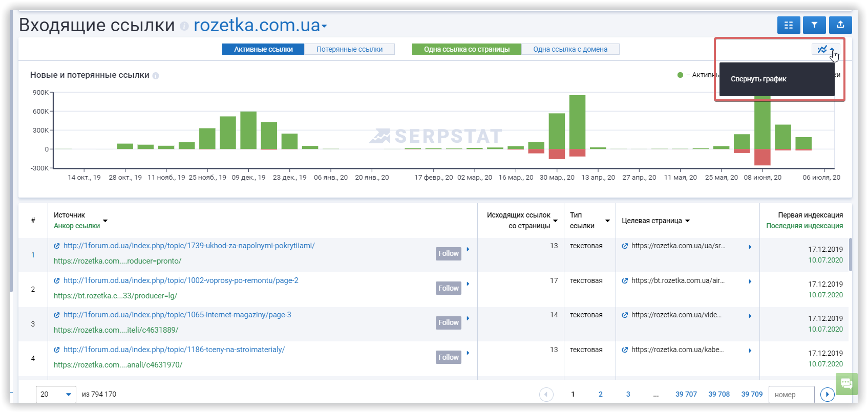Switch to Одна ссылка со страницы
Viewport: 868px width, 413px height.
point(467,49)
